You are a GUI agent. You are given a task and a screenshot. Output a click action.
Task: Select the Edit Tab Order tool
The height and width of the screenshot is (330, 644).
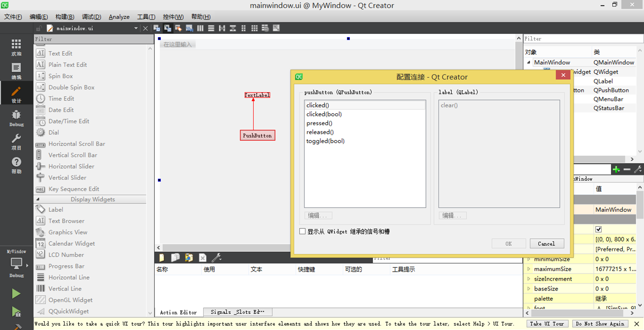click(190, 28)
